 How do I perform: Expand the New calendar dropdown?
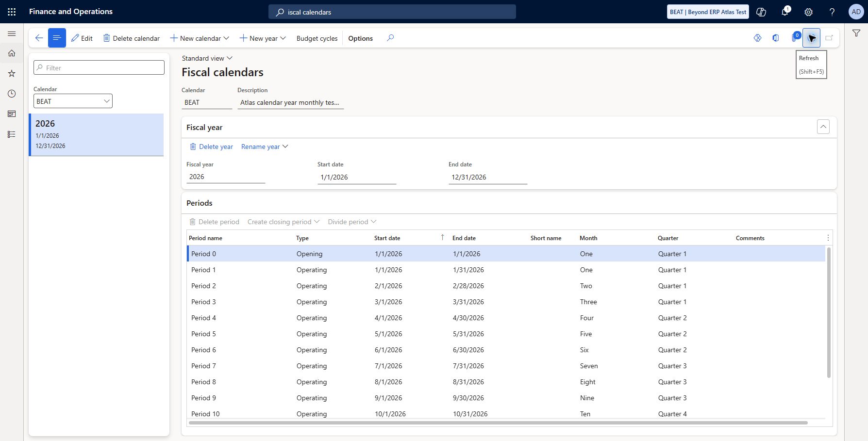click(199, 38)
